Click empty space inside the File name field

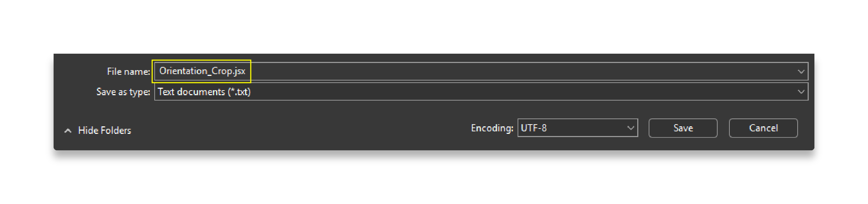coord(500,72)
